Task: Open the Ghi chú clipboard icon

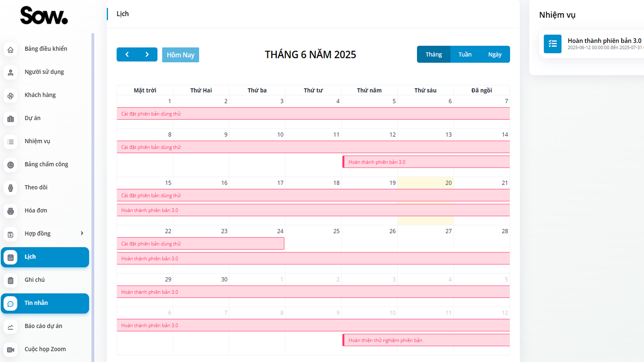Action: (11, 280)
